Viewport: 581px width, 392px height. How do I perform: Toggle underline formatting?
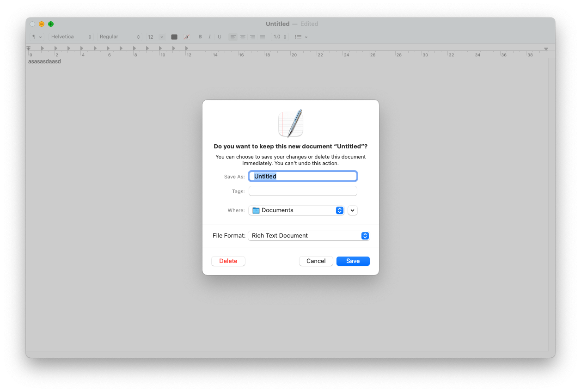tap(220, 37)
